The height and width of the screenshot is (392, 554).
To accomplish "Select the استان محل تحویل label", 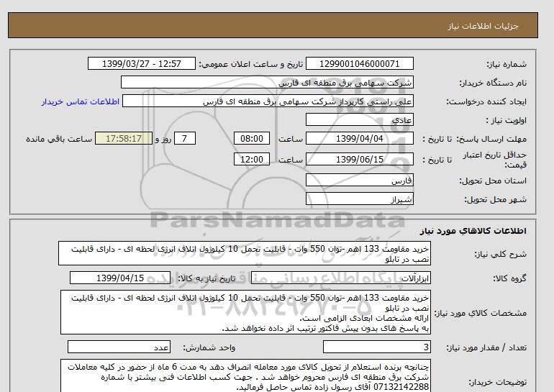I will [x=493, y=181].
